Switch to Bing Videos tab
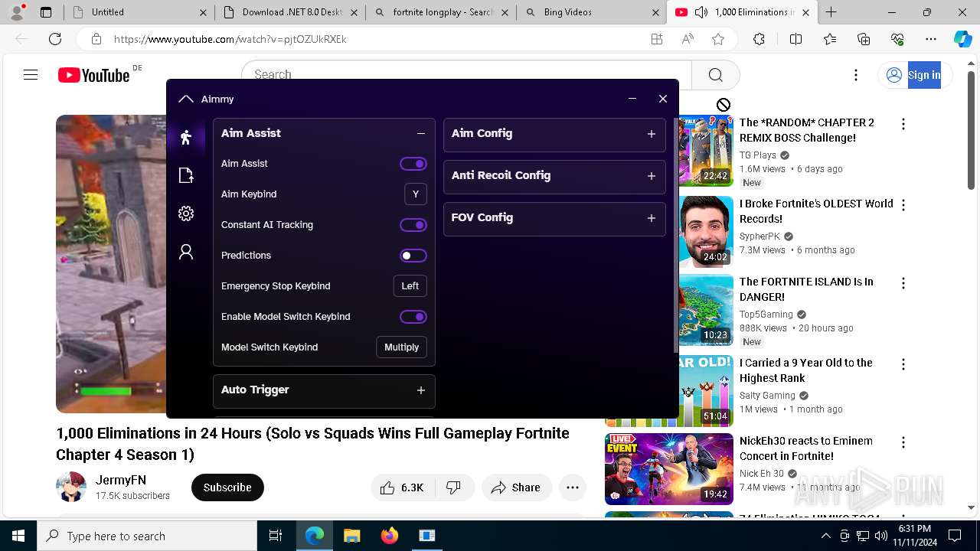The image size is (980, 551). pos(592,12)
